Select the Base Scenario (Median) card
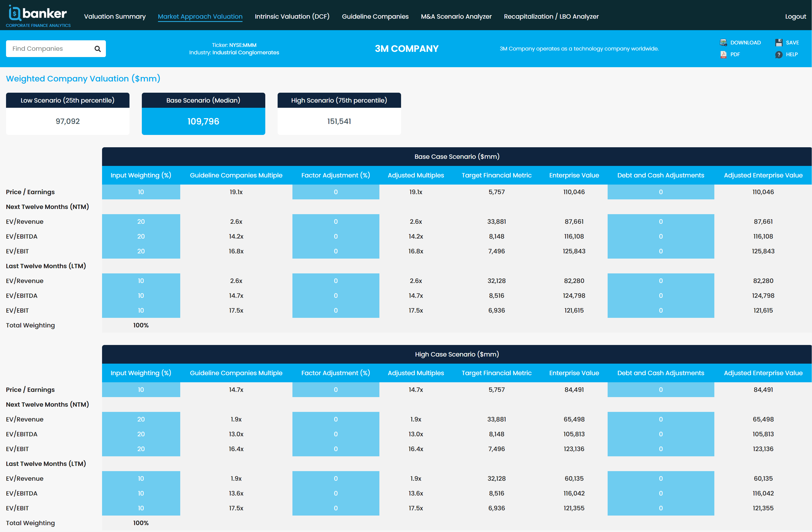812x532 pixels. click(203, 114)
